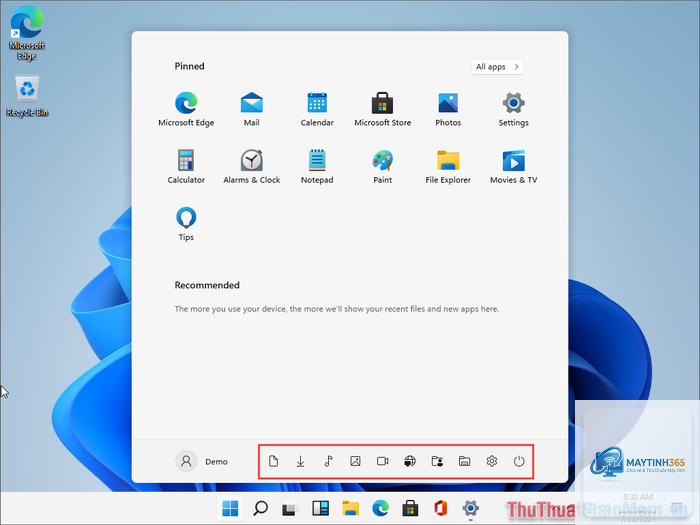Open pinned File Explorer
Screen dimensions: 700x525
(448, 167)
